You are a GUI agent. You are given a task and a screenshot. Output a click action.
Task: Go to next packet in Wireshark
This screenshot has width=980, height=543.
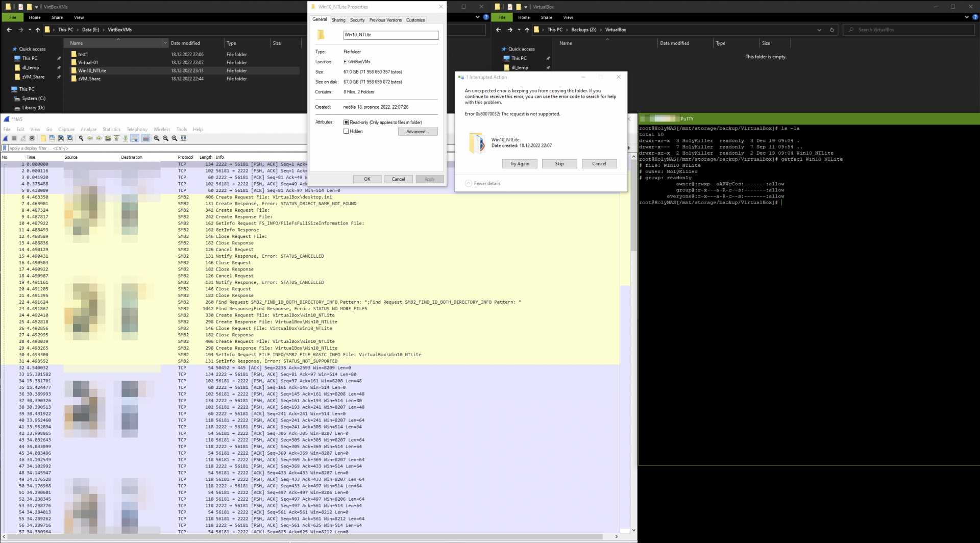[x=99, y=138]
